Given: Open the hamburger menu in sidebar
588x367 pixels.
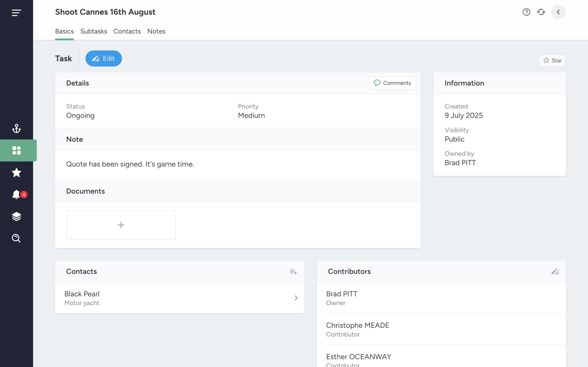Looking at the screenshot, I should coord(16,13).
